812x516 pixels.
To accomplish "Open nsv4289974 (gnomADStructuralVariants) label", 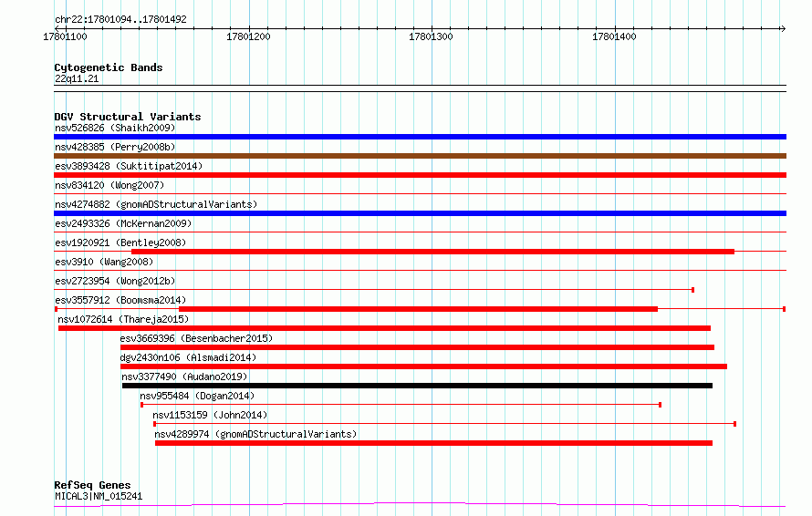I will click(255, 434).
